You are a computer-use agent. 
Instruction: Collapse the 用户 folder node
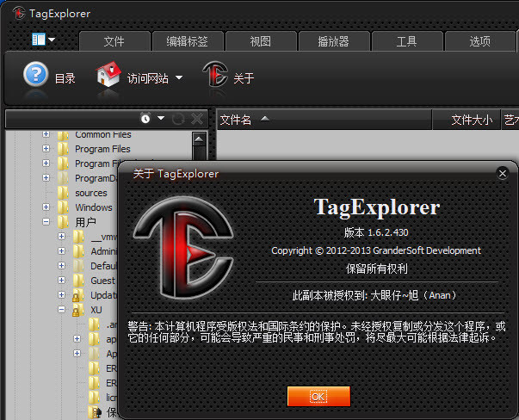(x=46, y=222)
